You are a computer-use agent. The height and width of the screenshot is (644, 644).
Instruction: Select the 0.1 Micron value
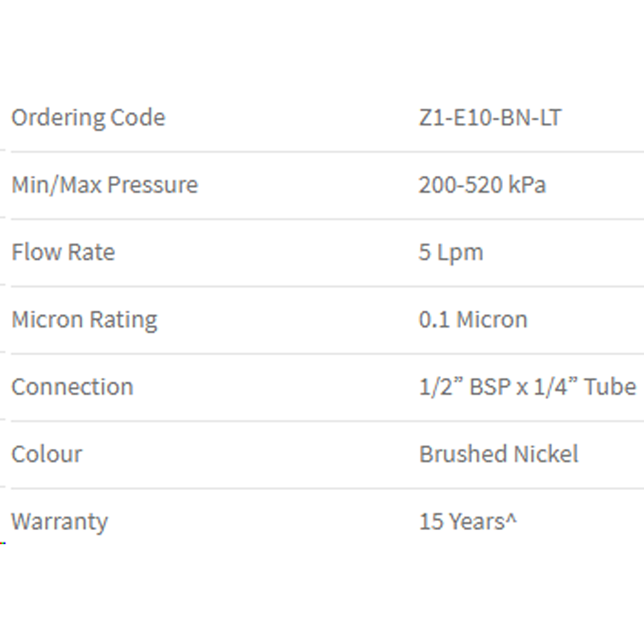point(473,319)
